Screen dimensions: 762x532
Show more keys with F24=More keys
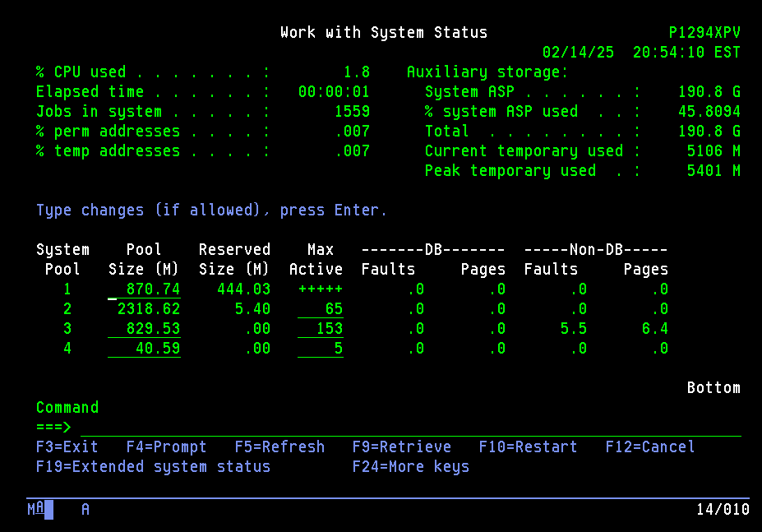point(411,467)
